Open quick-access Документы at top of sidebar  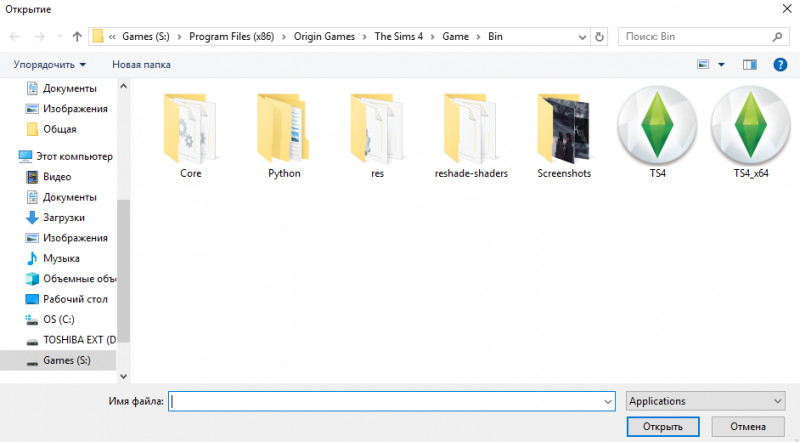(x=61, y=88)
